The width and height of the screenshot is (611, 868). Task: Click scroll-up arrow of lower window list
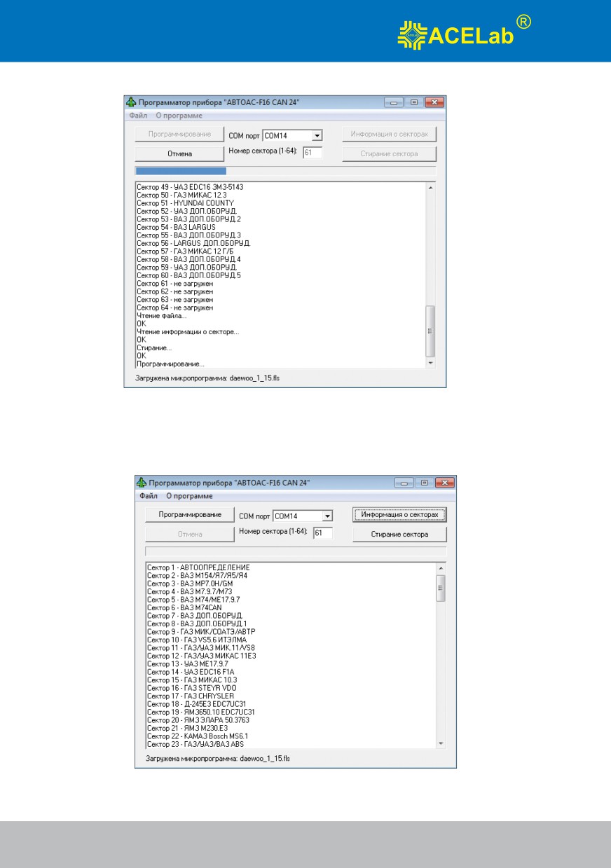coord(441,568)
